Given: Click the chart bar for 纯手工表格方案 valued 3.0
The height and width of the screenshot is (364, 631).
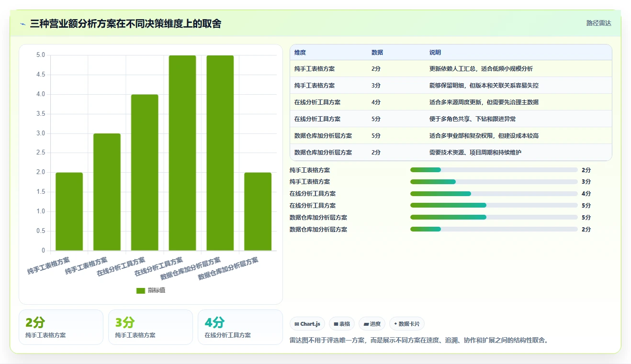Looking at the screenshot, I should click(x=107, y=192).
